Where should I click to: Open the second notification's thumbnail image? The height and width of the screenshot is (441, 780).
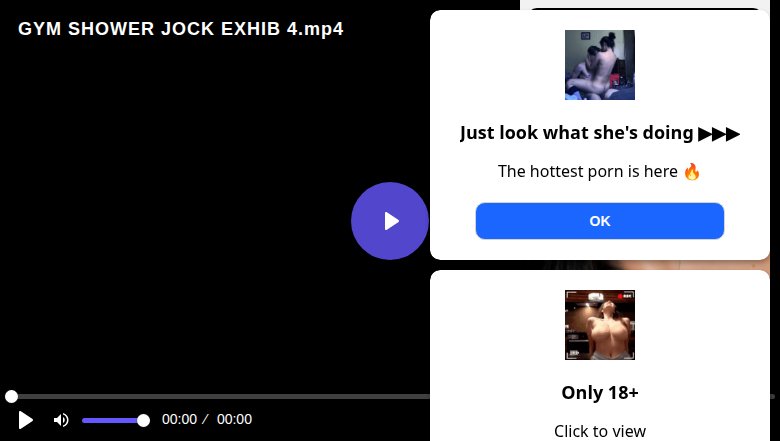599,325
